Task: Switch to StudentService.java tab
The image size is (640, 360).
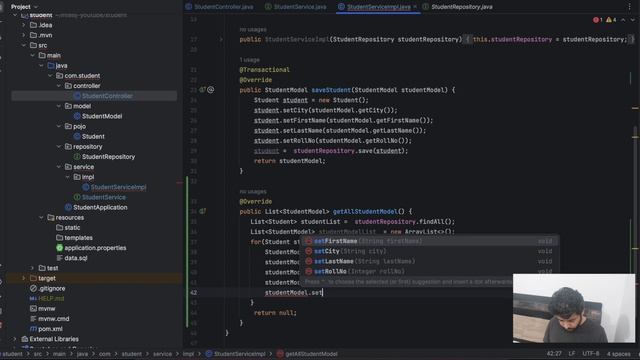Action: tap(296, 7)
